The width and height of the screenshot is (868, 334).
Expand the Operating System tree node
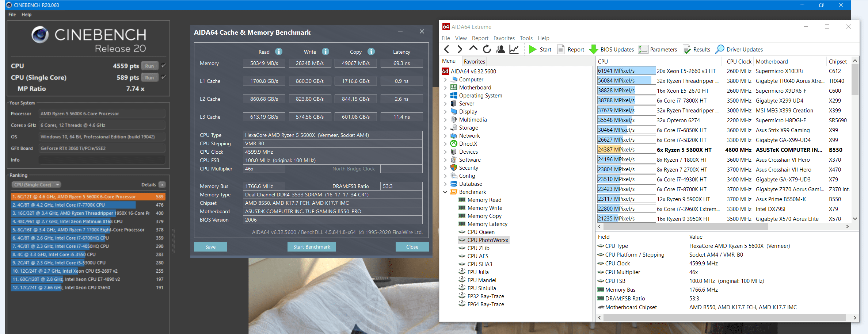coord(445,96)
